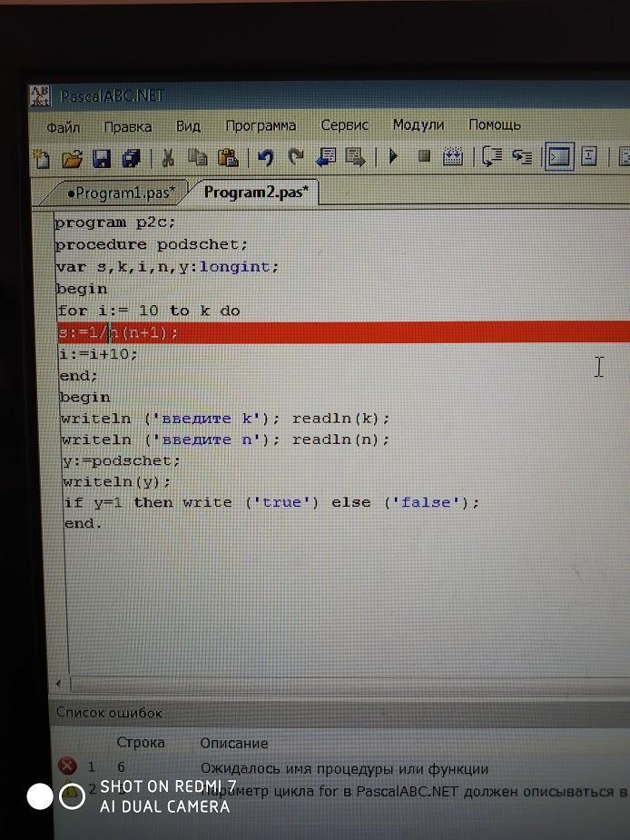630x840 pixels.
Task: Toggle the output window panel icon
Action: coord(559,156)
